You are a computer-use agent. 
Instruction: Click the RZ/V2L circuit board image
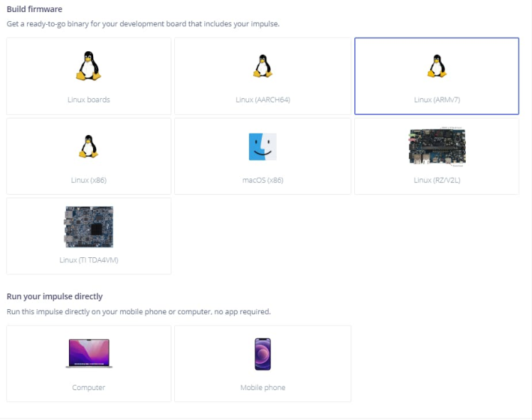(436, 146)
